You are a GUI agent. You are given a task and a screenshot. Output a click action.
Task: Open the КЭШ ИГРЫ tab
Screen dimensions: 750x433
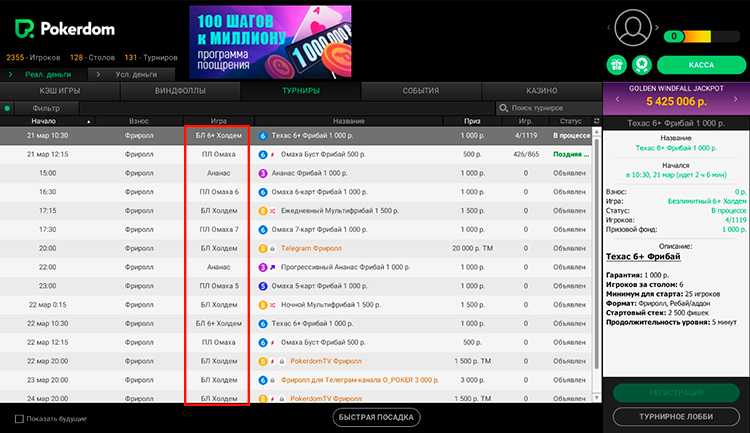tap(60, 91)
